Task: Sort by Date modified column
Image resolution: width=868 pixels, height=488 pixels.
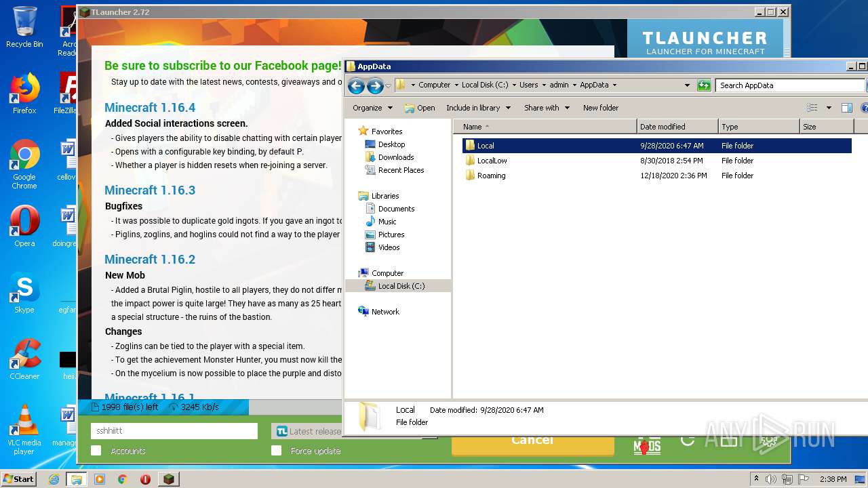Action: (x=677, y=127)
